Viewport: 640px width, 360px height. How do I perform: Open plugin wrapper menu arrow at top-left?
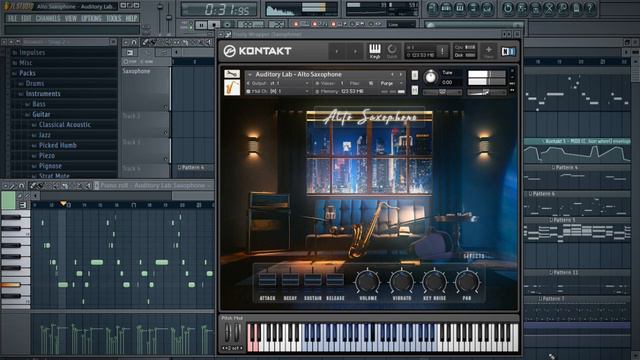click(221, 35)
